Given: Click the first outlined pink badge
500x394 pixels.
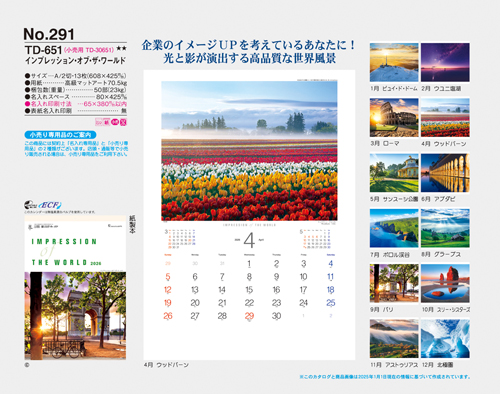Looking at the screenshot, I should pos(98,122).
